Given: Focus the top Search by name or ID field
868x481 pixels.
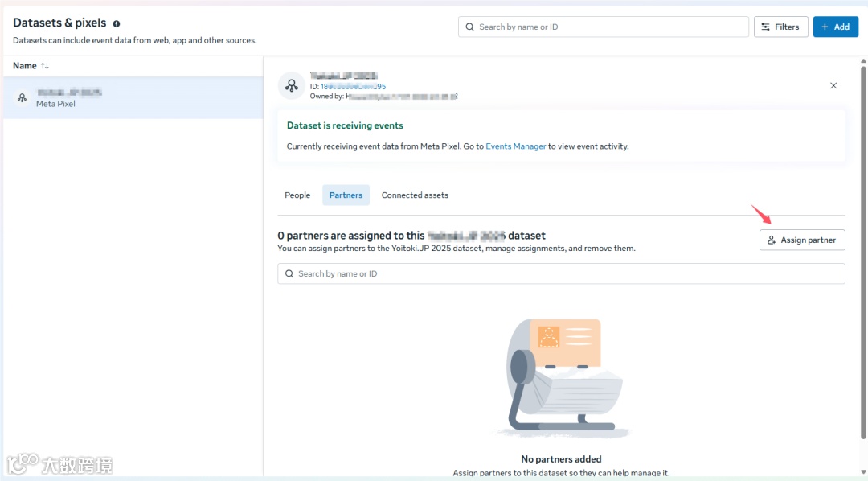Looking at the screenshot, I should click(x=604, y=27).
